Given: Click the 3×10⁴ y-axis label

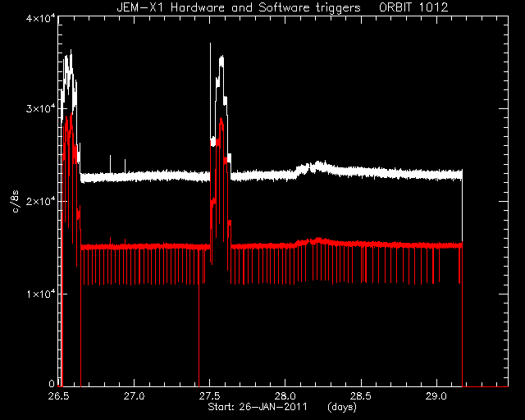Looking at the screenshot, I should [x=40, y=108].
